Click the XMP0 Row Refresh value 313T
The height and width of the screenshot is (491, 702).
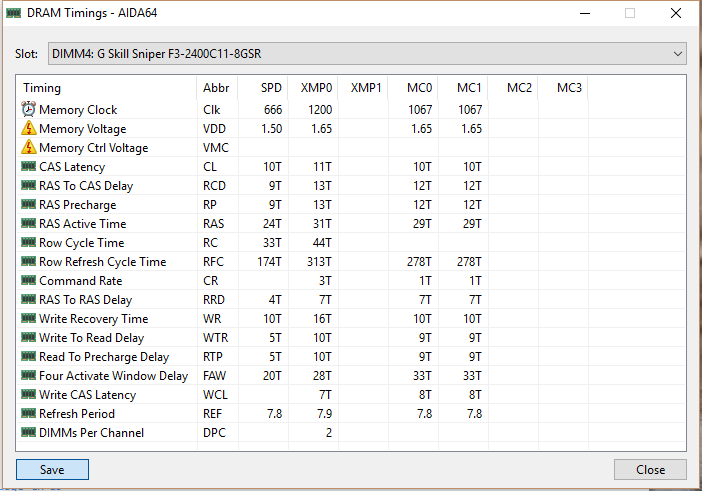pyautogui.click(x=319, y=262)
